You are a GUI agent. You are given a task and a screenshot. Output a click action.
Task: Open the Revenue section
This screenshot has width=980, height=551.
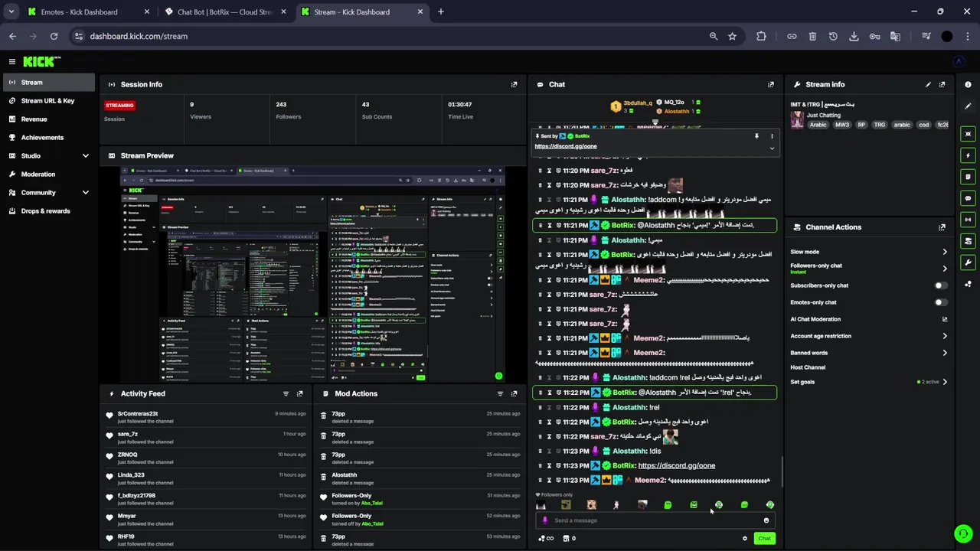[x=47, y=119]
